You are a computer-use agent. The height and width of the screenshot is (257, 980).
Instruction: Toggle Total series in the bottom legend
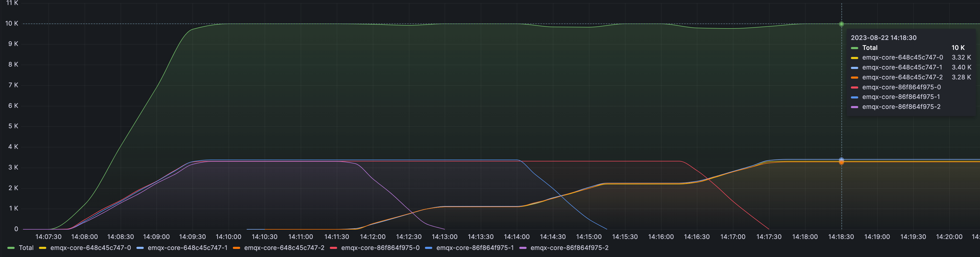click(26, 248)
